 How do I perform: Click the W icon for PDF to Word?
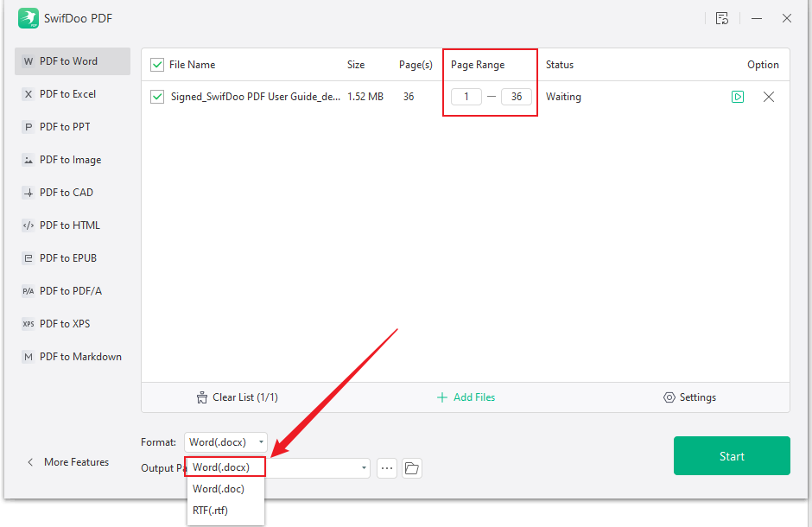[29, 61]
